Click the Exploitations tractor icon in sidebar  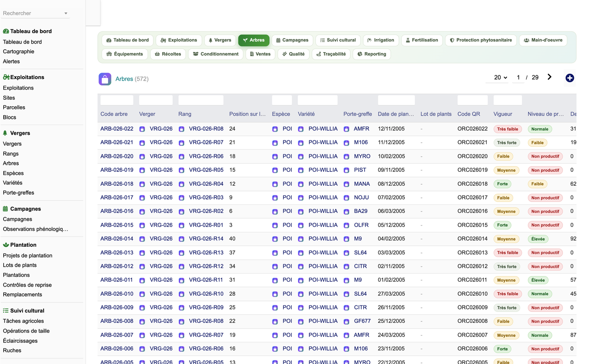(6, 77)
